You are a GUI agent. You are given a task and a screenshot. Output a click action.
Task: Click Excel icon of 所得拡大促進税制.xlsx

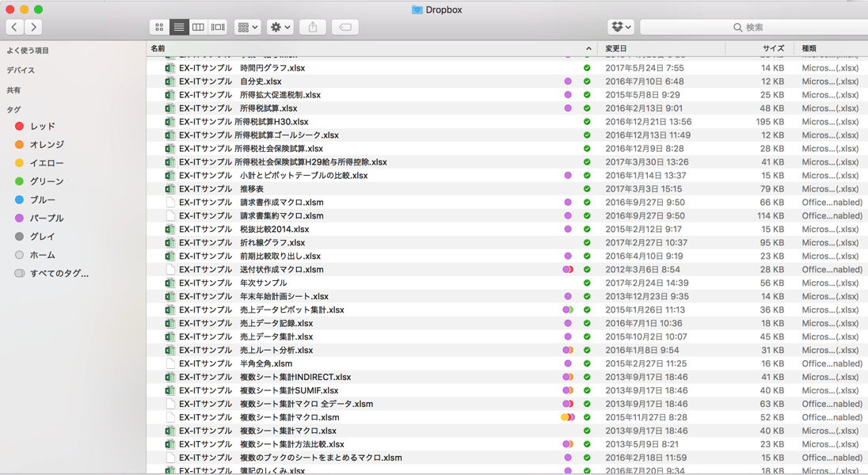pos(170,95)
